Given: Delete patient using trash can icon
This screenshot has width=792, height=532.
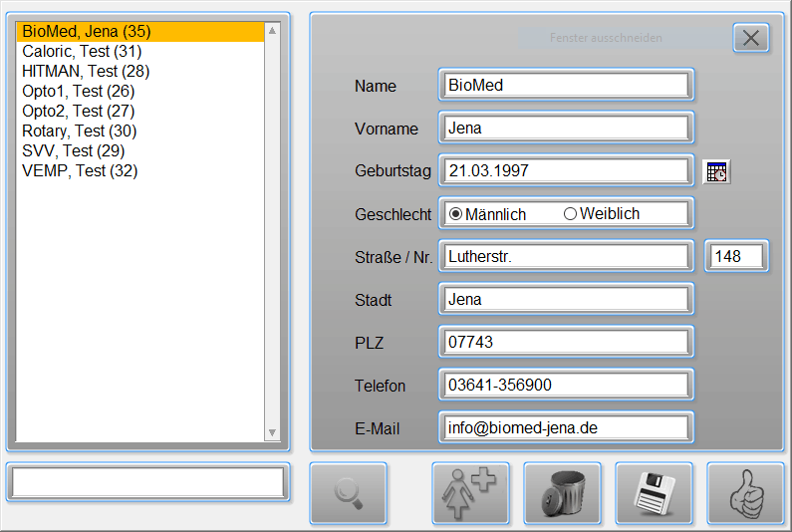Looking at the screenshot, I should [562, 493].
